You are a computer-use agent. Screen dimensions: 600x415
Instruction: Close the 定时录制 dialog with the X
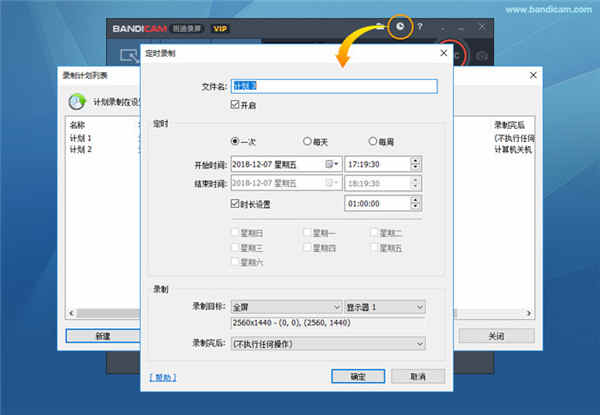click(x=443, y=53)
